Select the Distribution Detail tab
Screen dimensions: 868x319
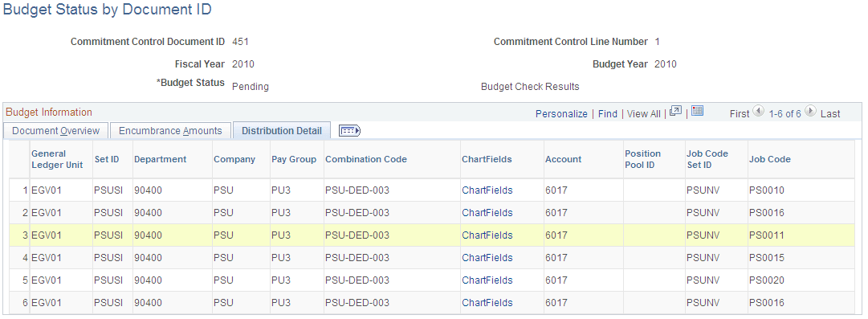[x=282, y=131]
